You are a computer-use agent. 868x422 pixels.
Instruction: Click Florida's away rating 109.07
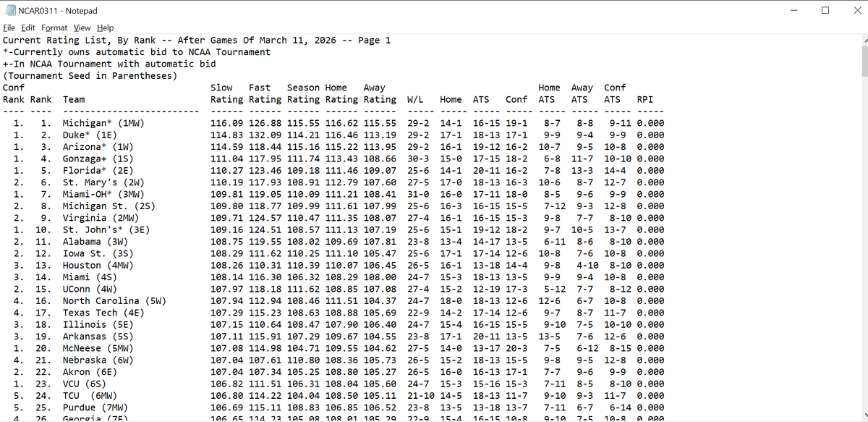(380, 171)
